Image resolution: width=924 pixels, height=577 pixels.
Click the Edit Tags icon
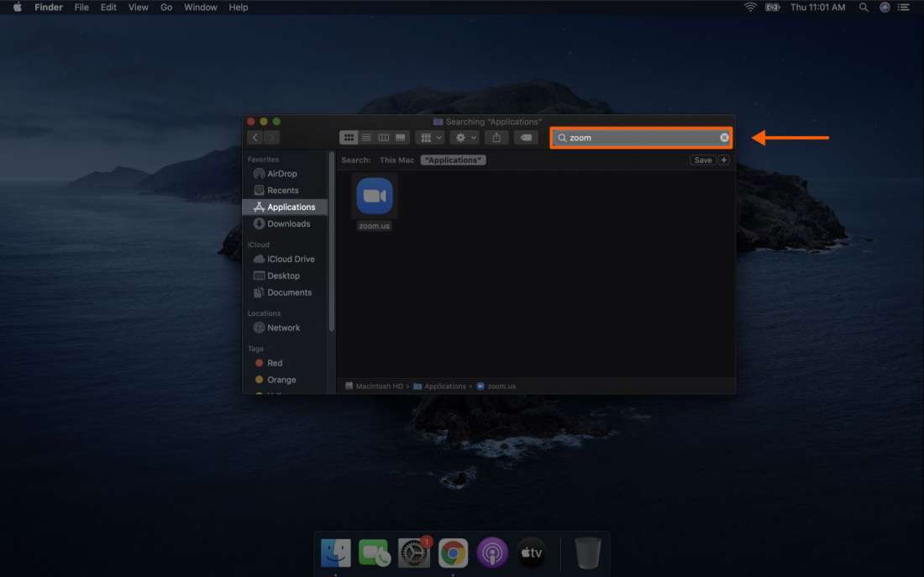tap(527, 137)
